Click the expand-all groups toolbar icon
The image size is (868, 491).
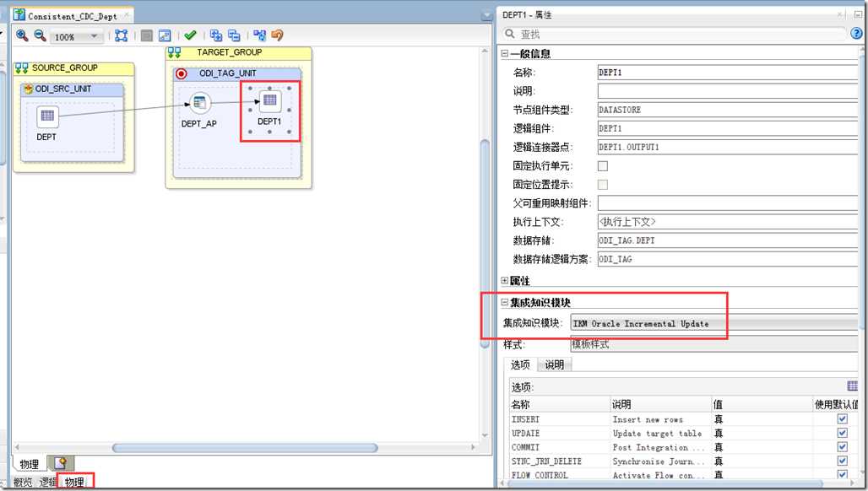(x=216, y=36)
